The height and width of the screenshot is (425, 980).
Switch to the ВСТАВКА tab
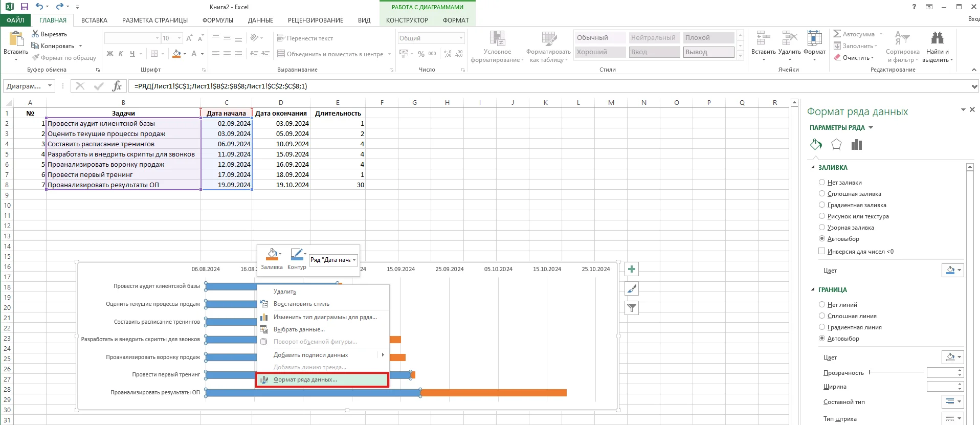(x=94, y=20)
